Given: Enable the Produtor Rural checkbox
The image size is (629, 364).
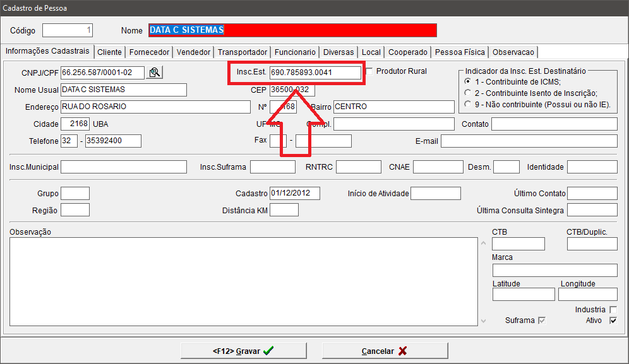Looking at the screenshot, I should coord(369,71).
